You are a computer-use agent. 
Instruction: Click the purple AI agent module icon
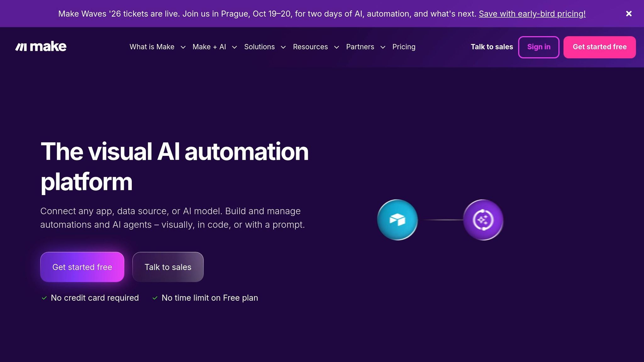coord(483,220)
